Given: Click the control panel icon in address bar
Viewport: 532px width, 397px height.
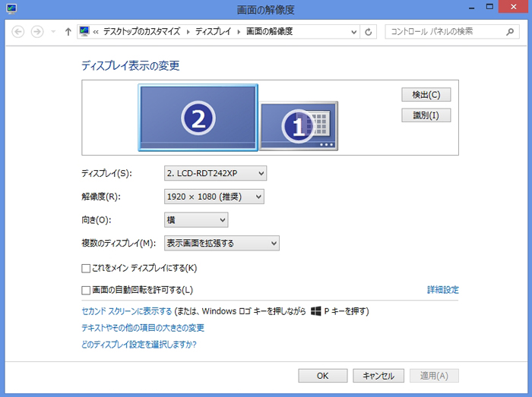Looking at the screenshot, I should click(84, 32).
